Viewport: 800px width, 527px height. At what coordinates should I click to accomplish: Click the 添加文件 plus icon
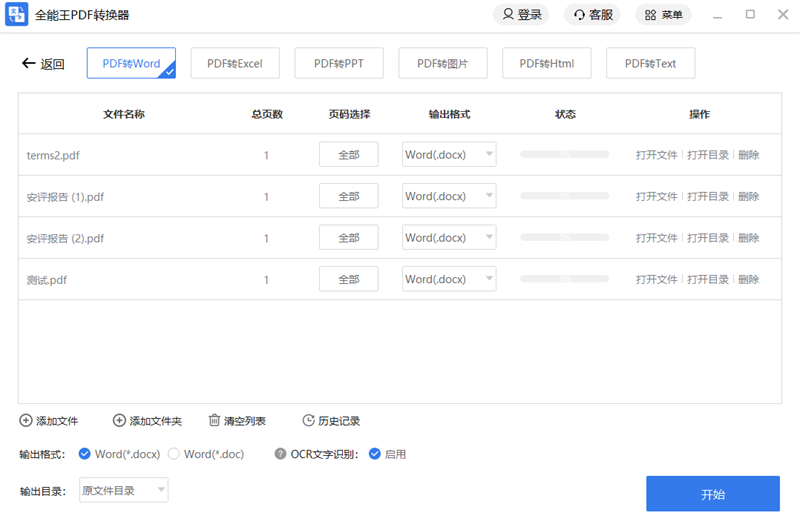26,421
